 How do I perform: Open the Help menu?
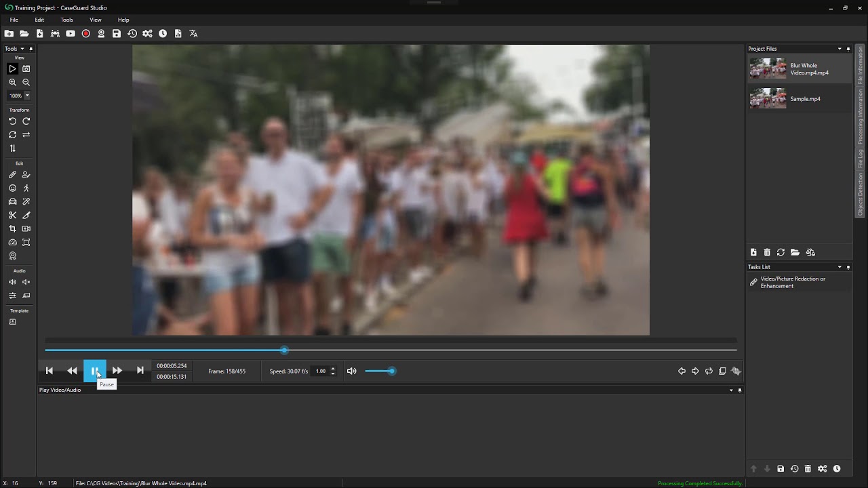click(x=123, y=20)
